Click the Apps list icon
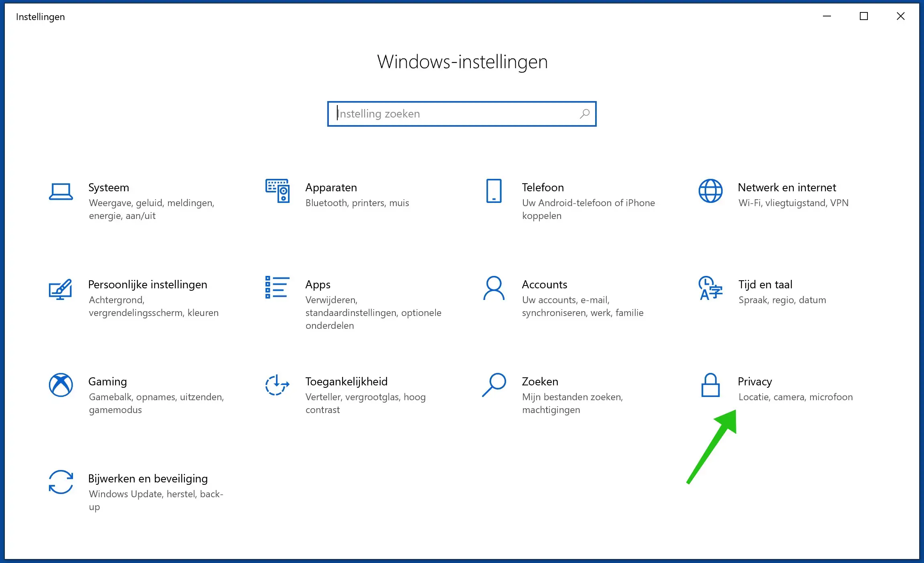 tap(277, 287)
